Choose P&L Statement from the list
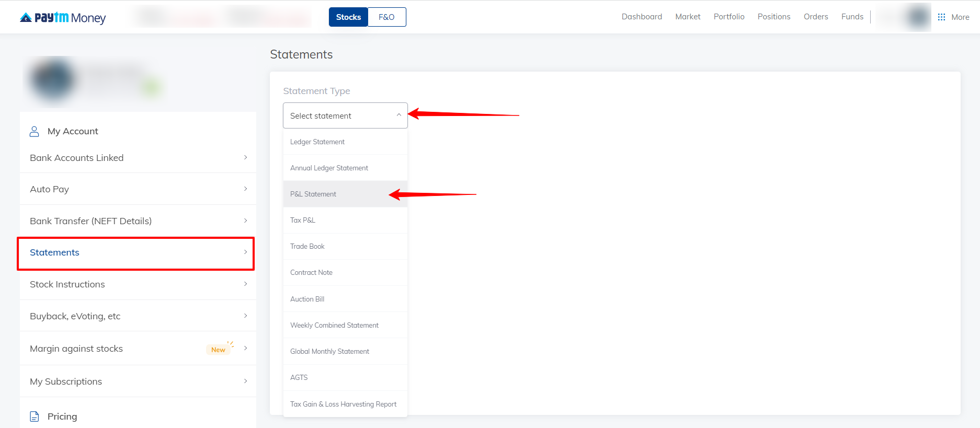Image resolution: width=980 pixels, height=428 pixels. tap(313, 194)
